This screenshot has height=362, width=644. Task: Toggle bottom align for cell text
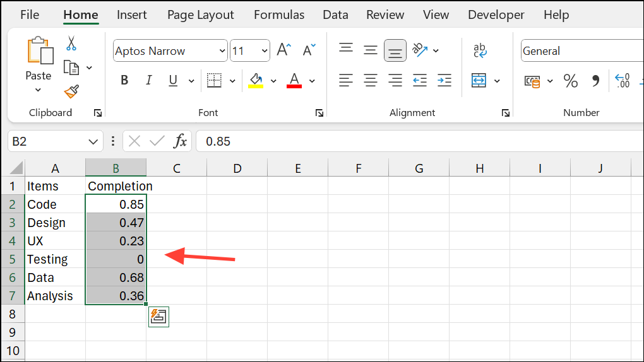[x=395, y=50]
